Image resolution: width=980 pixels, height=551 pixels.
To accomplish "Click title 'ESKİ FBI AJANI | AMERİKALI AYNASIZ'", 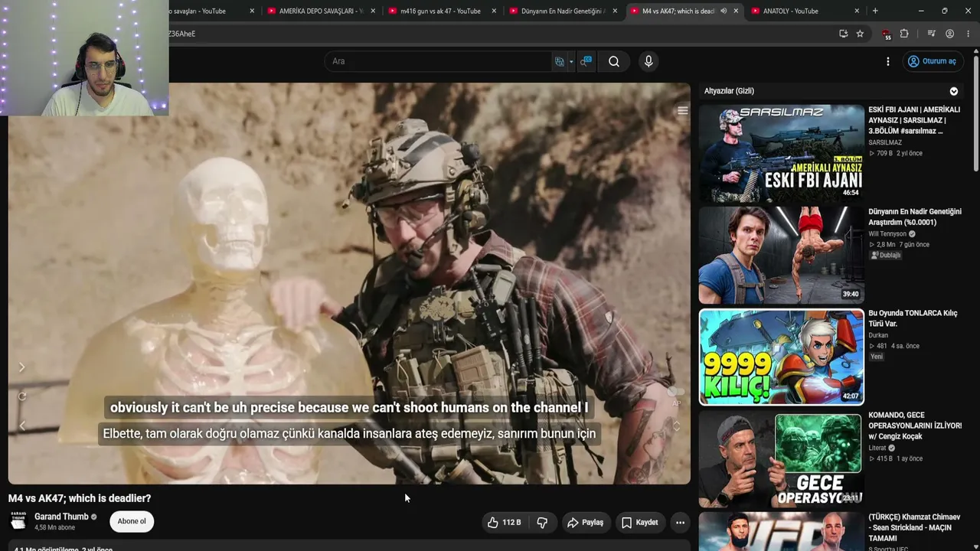I will (914, 120).
